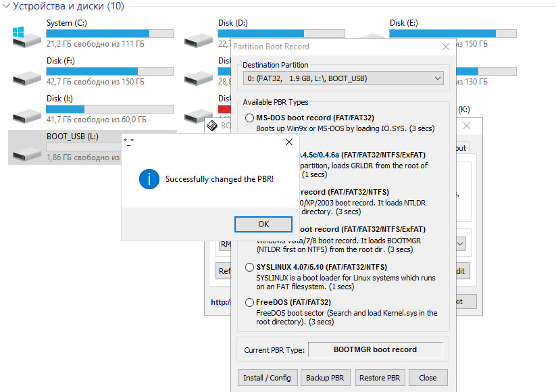Click the Install / Config button

point(267,378)
